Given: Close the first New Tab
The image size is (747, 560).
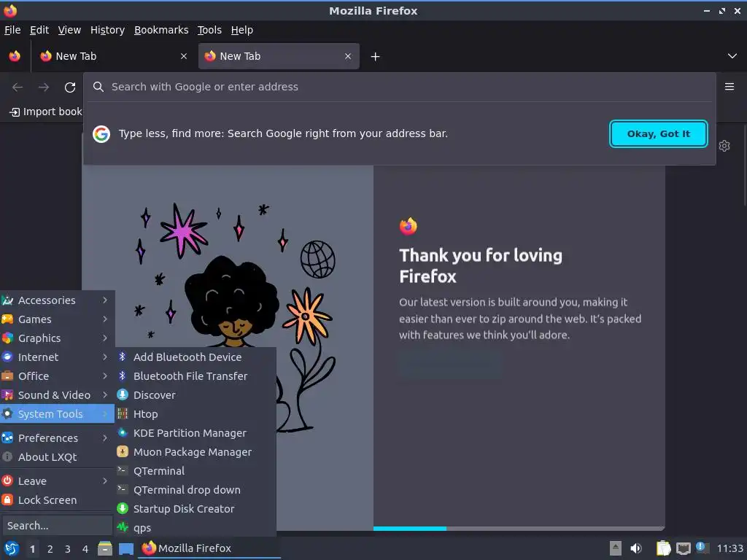Looking at the screenshot, I should (x=184, y=56).
